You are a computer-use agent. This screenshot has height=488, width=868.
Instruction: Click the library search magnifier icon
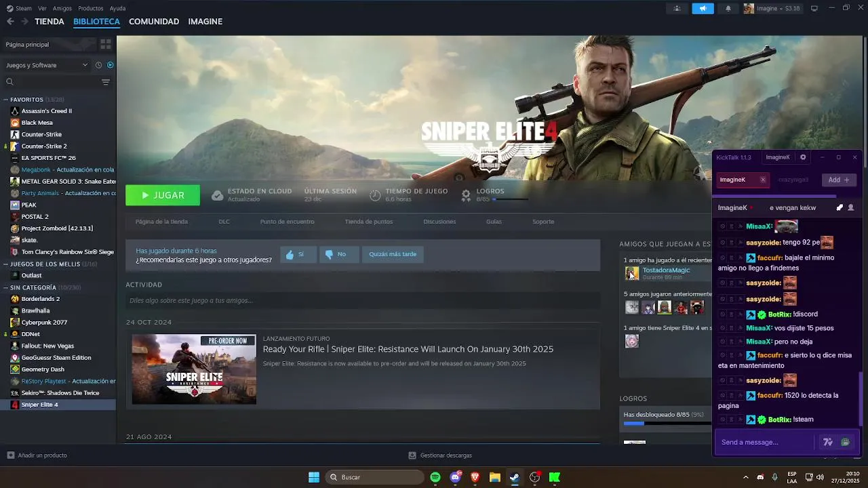click(9, 82)
